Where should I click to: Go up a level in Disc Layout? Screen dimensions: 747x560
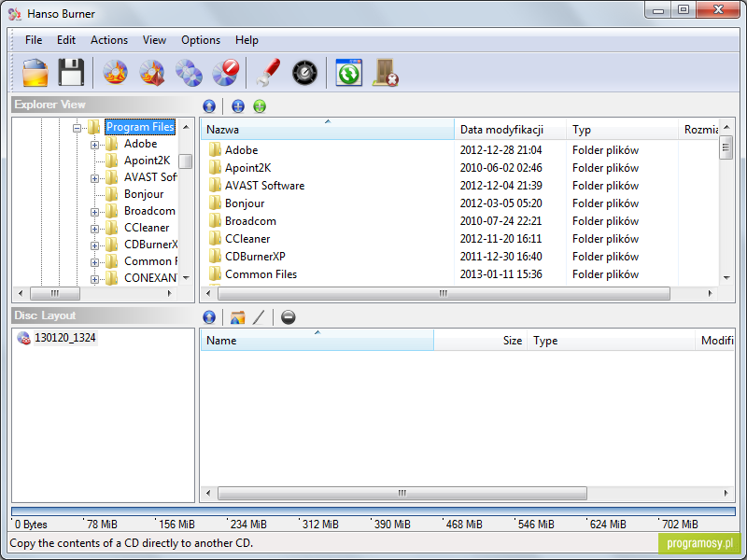point(209,317)
